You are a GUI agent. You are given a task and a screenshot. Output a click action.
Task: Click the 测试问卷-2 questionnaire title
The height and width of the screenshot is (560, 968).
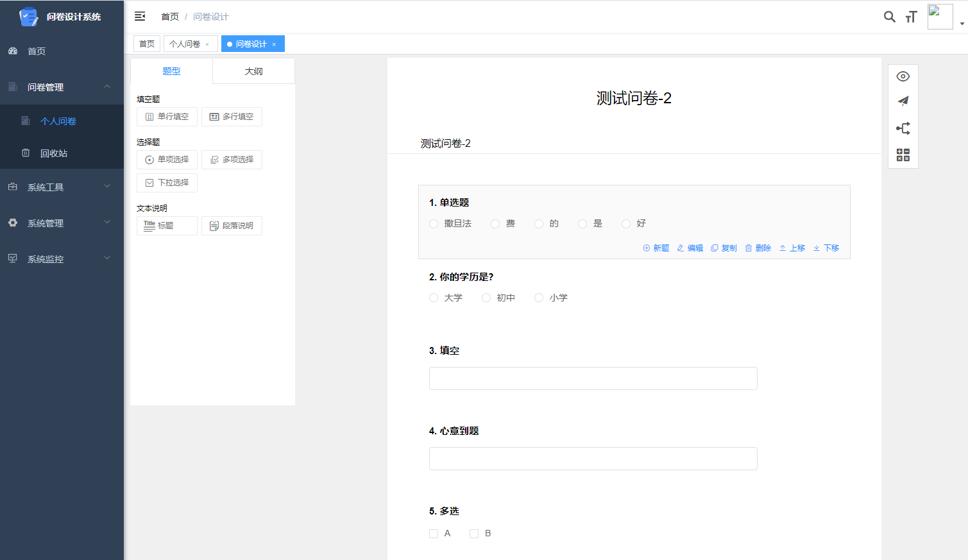point(634,98)
